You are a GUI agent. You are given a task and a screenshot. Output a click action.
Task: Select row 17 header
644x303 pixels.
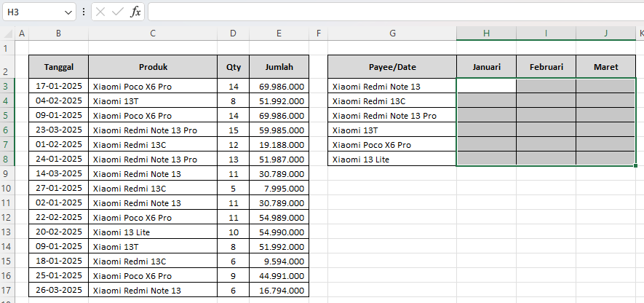[x=6, y=291]
